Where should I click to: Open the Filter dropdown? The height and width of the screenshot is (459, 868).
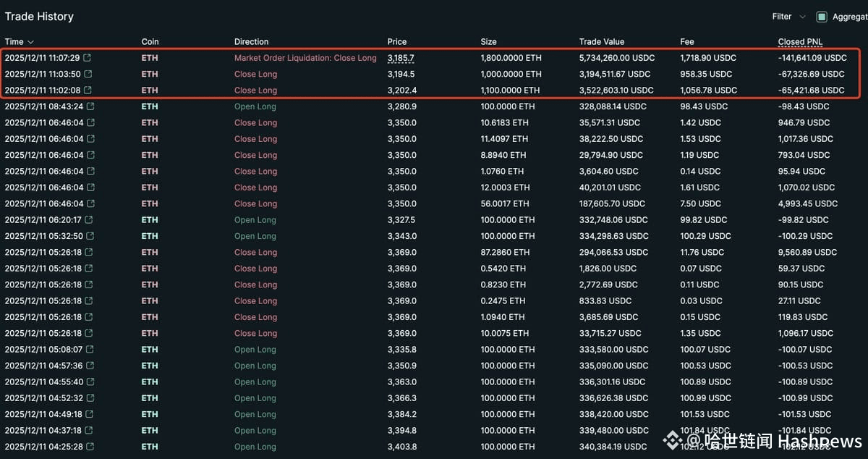[x=788, y=17]
